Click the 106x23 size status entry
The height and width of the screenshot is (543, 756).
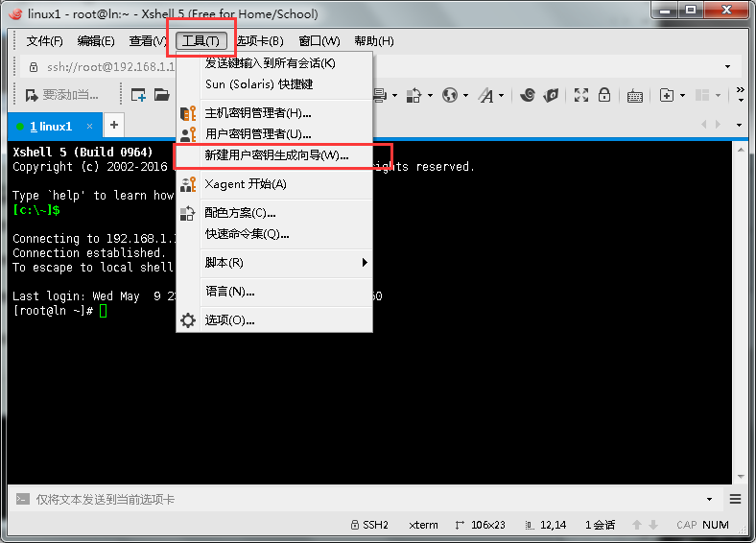pos(481,525)
